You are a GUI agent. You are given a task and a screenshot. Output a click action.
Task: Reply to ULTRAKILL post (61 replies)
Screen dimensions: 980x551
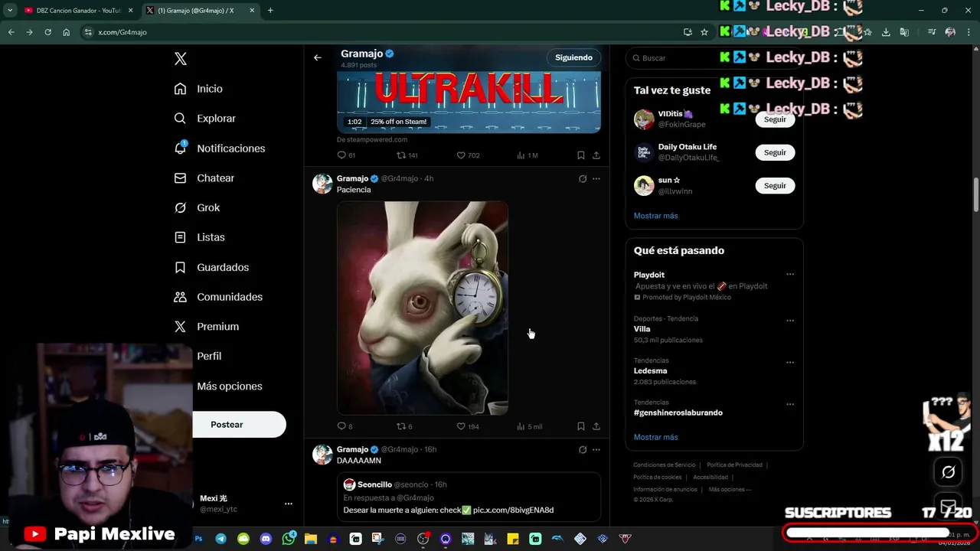pos(346,155)
